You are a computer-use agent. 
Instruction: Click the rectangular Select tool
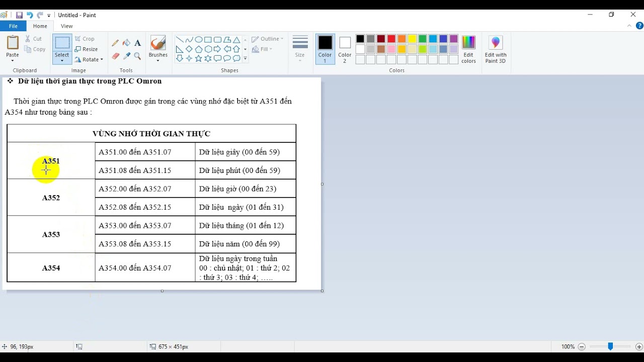(62, 43)
